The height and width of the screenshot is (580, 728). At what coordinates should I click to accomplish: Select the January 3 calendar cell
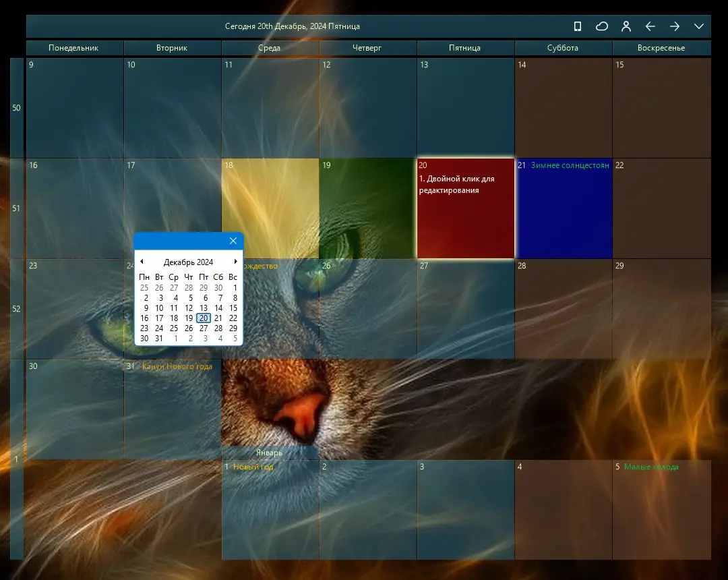pyautogui.click(x=466, y=509)
